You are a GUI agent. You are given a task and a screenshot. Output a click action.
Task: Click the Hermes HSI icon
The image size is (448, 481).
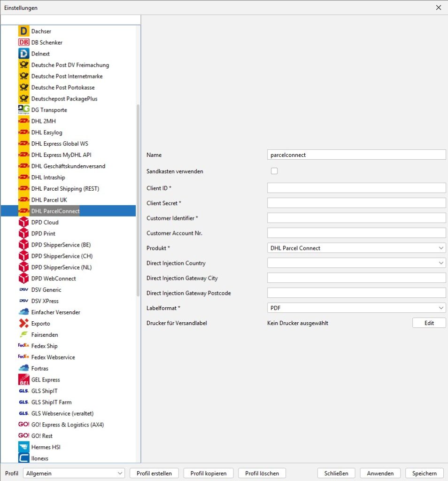(23, 447)
